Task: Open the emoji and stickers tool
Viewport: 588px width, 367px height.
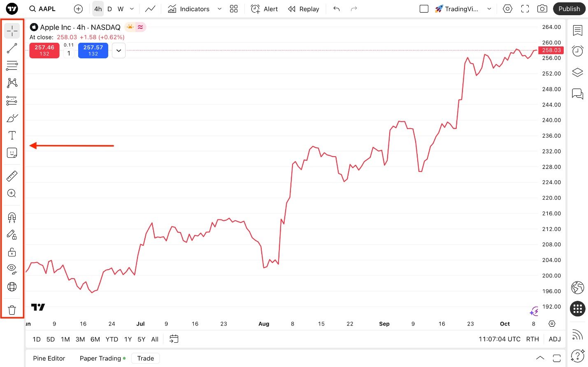Action: tap(12, 153)
